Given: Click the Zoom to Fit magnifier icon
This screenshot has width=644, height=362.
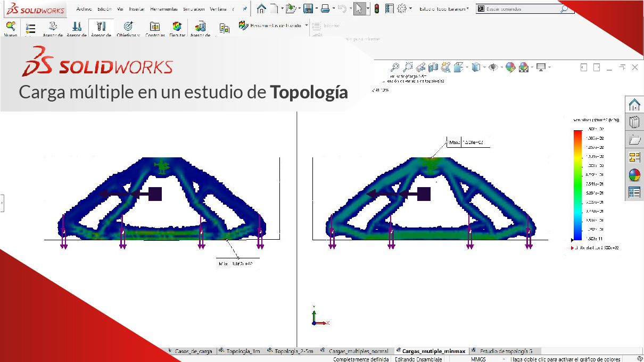Looking at the screenshot, I should click(x=395, y=67).
